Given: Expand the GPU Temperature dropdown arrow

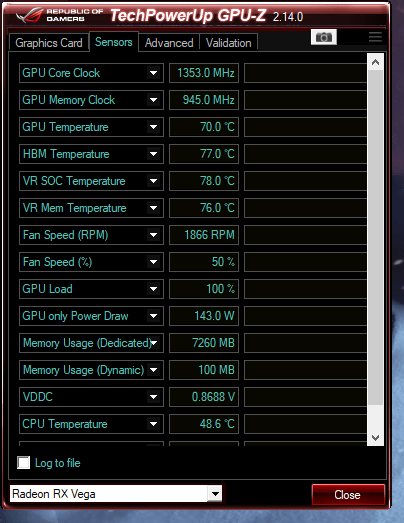Looking at the screenshot, I should click(153, 127).
